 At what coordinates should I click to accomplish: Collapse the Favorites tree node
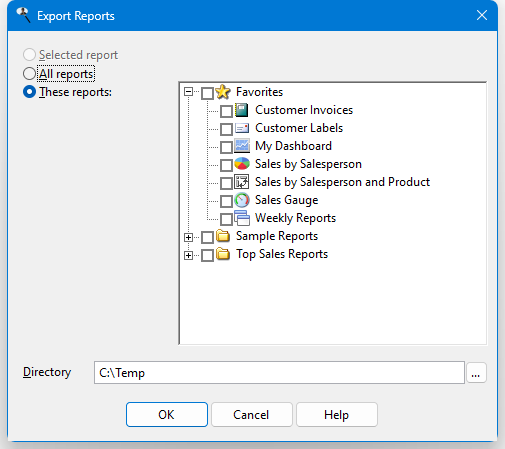pyautogui.click(x=188, y=91)
